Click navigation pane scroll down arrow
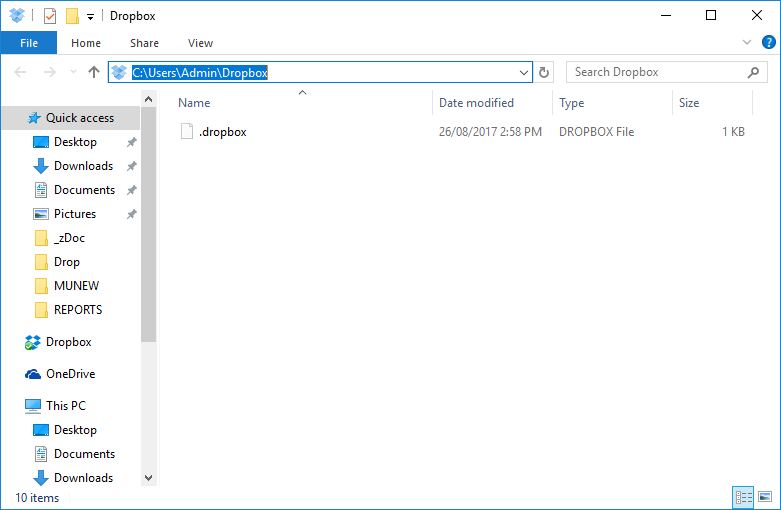The width and height of the screenshot is (781, 510). (148, 478)
